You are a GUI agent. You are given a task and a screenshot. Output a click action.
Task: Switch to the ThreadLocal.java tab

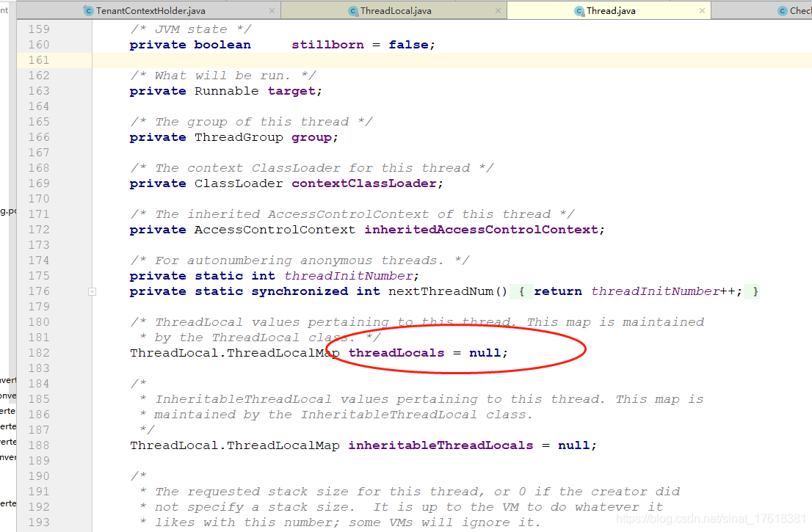click(x=396, y=10)
